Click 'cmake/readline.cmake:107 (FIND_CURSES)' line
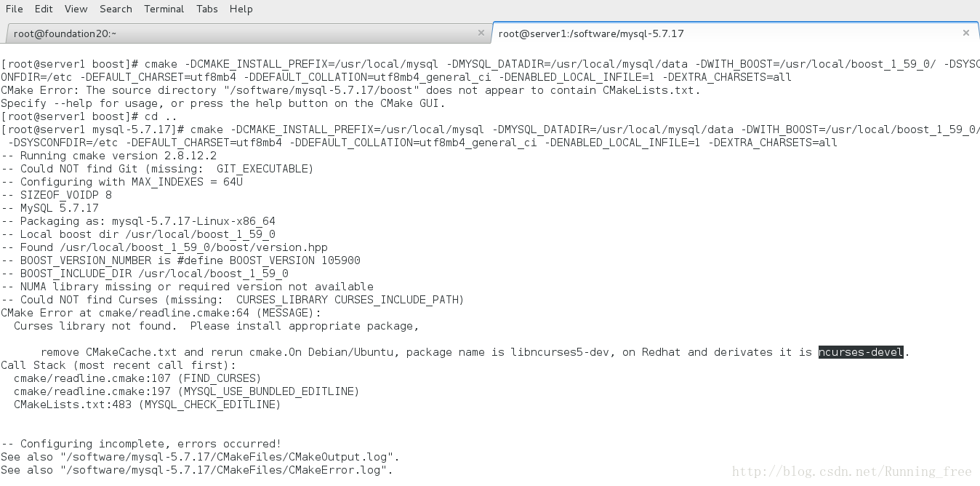 (137, 378)
